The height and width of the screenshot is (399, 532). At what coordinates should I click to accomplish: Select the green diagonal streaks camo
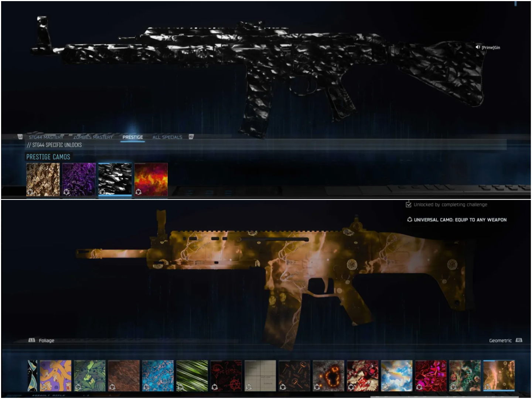192,376
